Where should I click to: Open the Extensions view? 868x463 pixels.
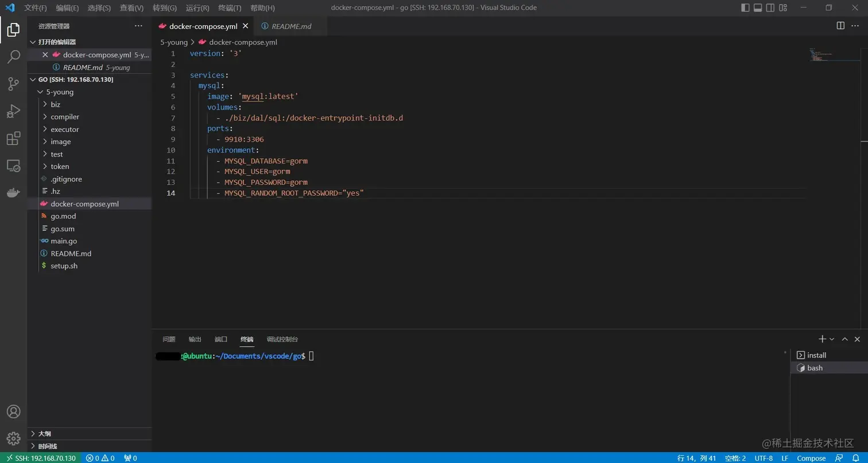[13, 138]
